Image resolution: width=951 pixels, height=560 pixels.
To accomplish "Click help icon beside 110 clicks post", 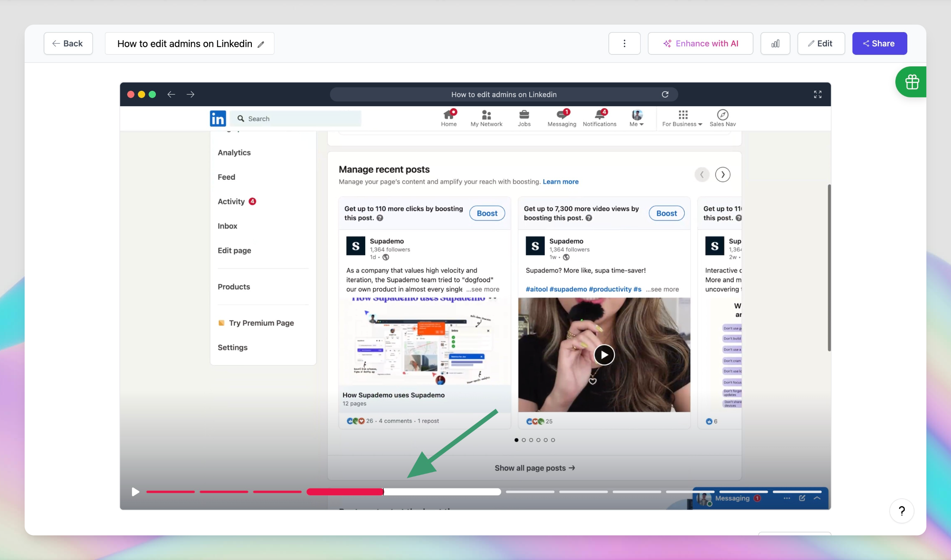I will 380,218.
